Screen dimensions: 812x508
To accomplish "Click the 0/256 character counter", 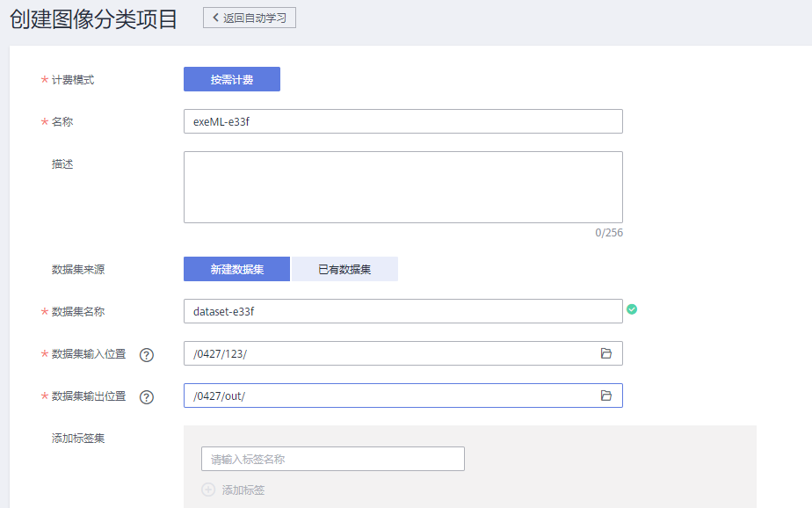I will (609, 233).
